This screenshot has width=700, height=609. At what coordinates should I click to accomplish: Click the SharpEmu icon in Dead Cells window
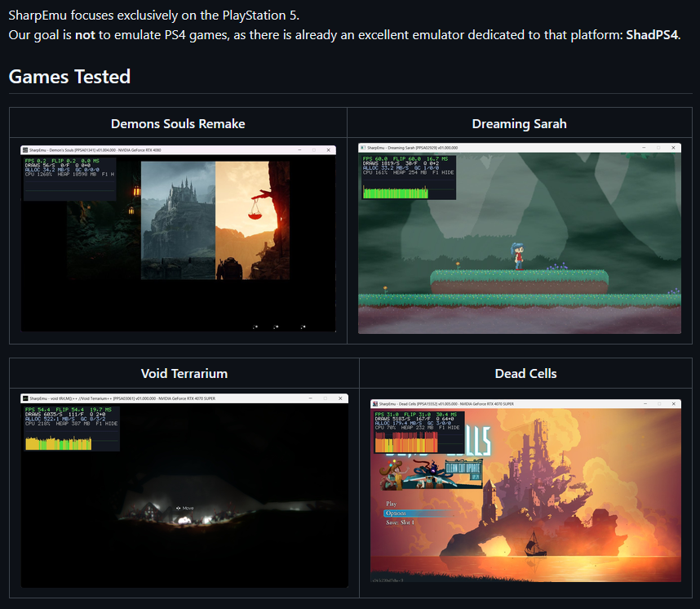pyautogui.click(x=375, y=403)
